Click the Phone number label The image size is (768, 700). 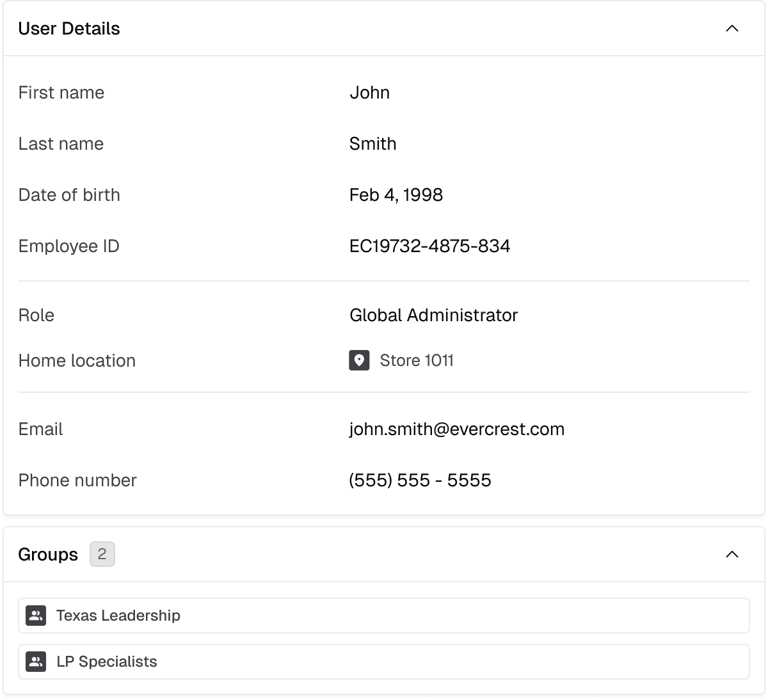point(77,481)
